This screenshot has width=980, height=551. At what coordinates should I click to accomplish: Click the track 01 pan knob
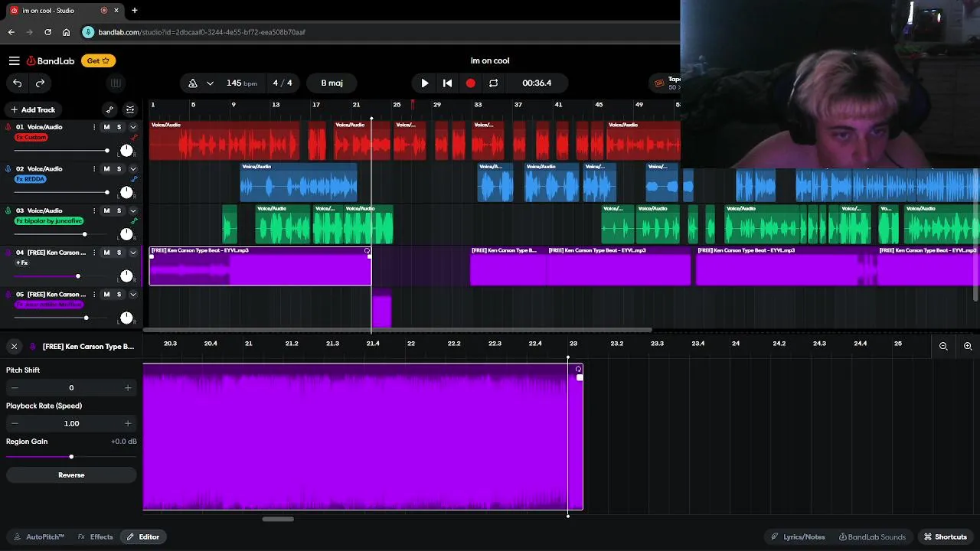tap(126, 151)
